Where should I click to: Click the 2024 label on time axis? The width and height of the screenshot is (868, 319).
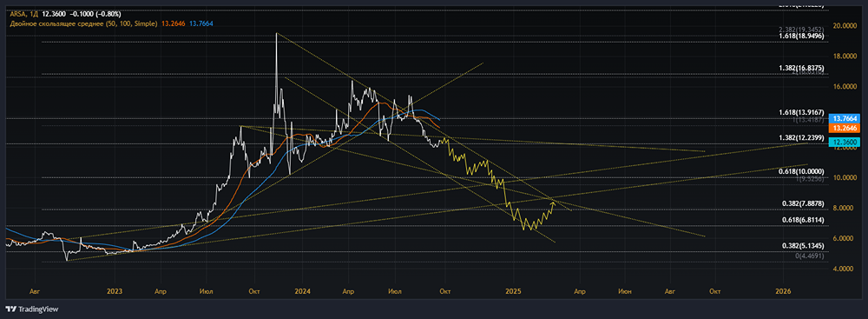pyautogui.click(x=302, y=290)
